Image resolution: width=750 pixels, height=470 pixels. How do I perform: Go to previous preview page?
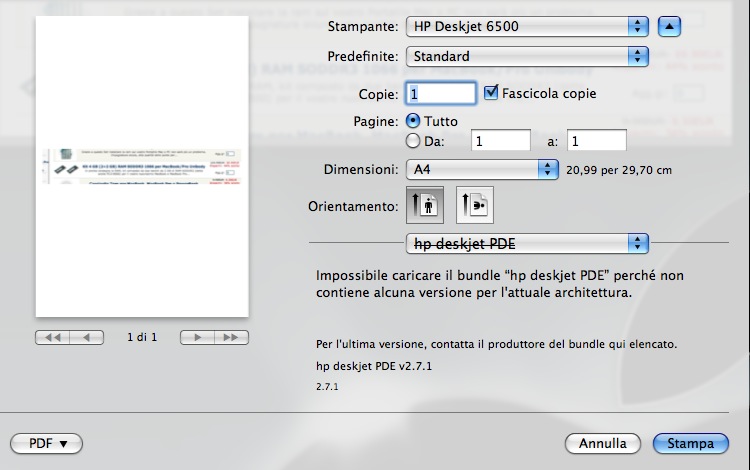click(87, 338)
